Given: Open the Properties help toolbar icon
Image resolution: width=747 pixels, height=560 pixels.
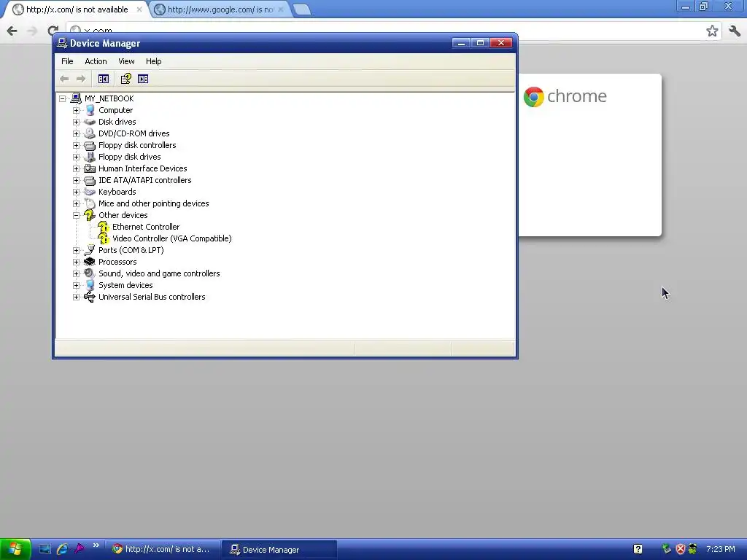Looking at the screenshot, I should 125,79.
